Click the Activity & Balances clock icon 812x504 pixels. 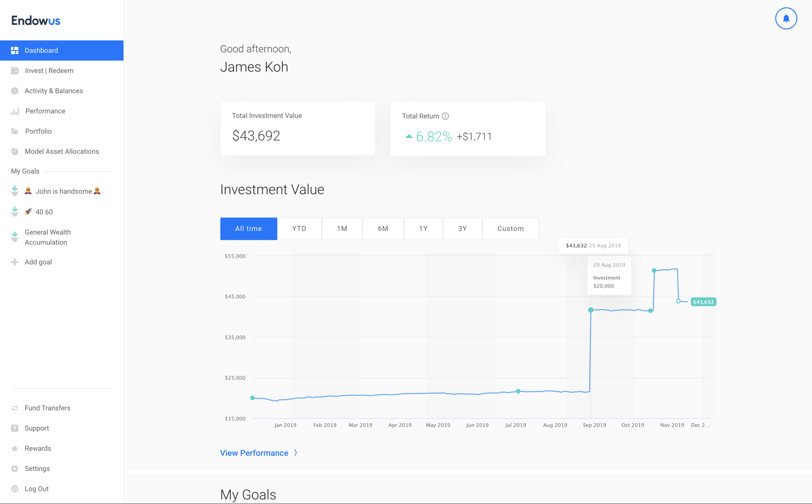click(x=15, y=91)
